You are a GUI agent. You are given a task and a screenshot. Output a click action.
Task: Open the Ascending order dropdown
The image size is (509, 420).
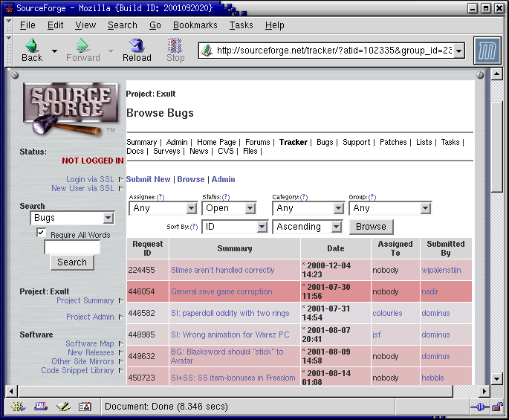[308, 227]
